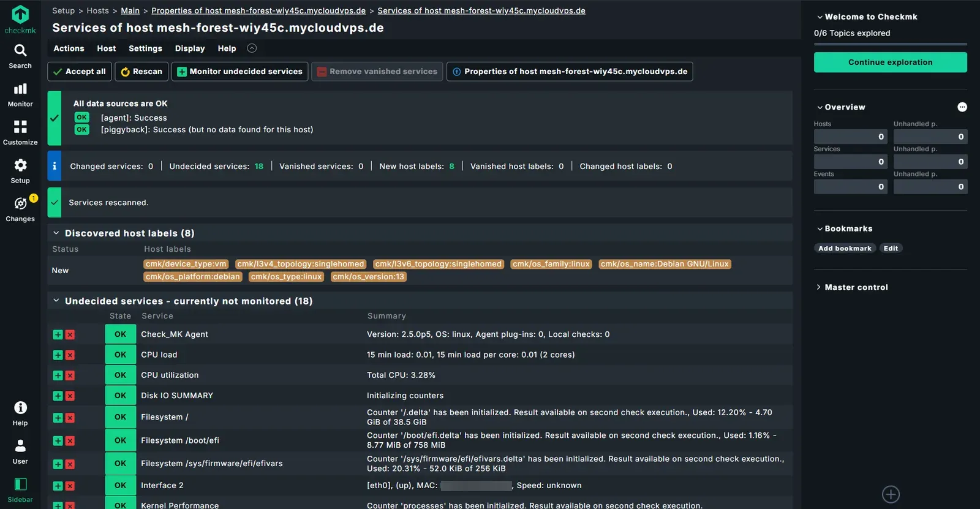The image size is (980, 509).
Task: Add Check_MK Agent service to monitoring
Action: point(58,334)
